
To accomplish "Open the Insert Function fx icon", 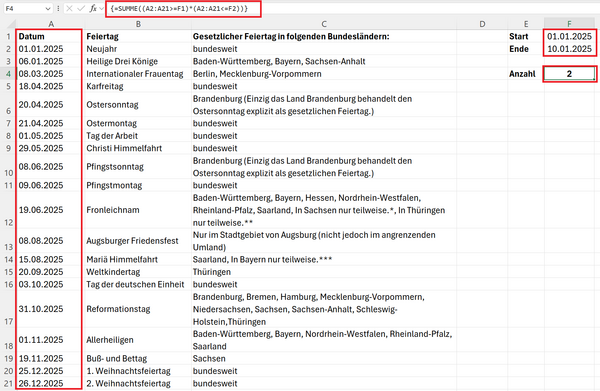I will 93,8.
